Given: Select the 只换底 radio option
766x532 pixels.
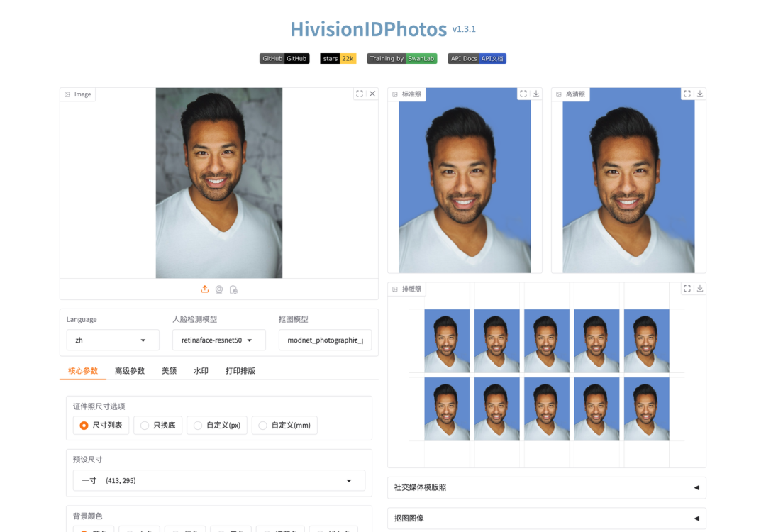Looking at the screenshot, I should 157,425.
